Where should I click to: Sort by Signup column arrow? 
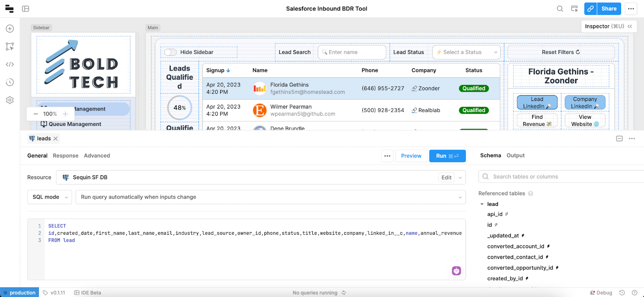click(x=228, y=70)
